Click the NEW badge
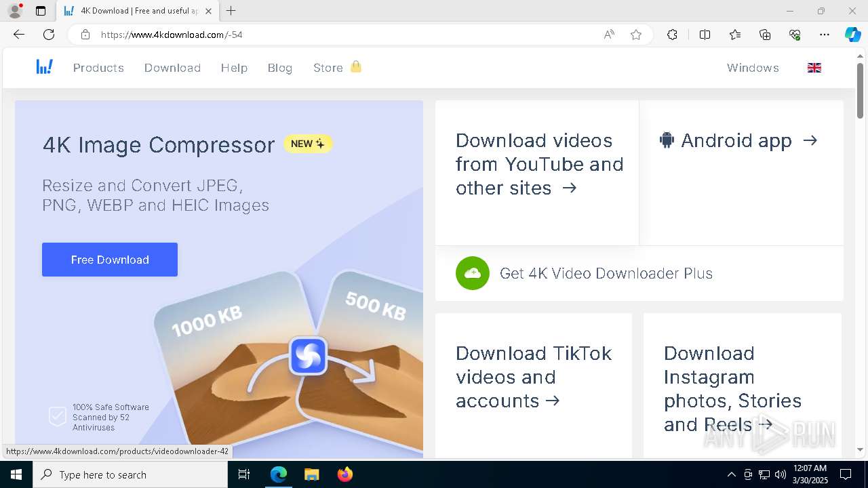Screen dimensions: 868x488 [308, 144]
